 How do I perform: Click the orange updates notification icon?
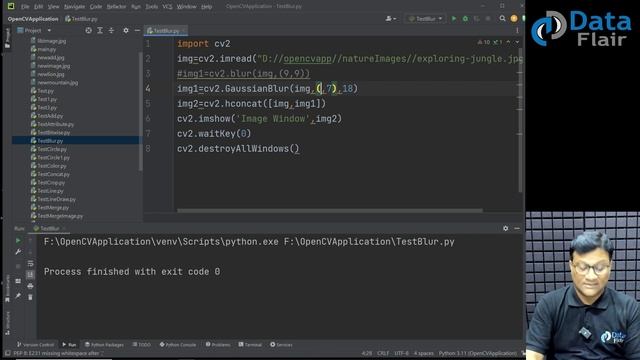[x=514, y=19]
